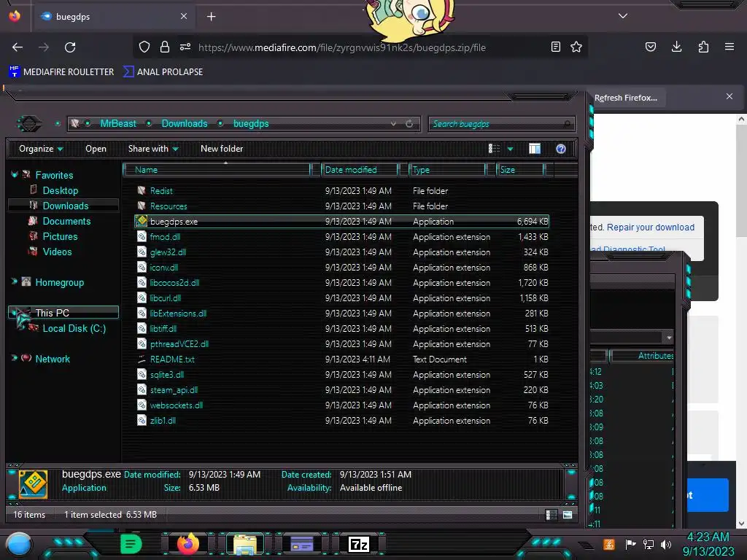Sort files by Type column
The height and width of the screenshot is (560, 747).
[x=448, y=169]
